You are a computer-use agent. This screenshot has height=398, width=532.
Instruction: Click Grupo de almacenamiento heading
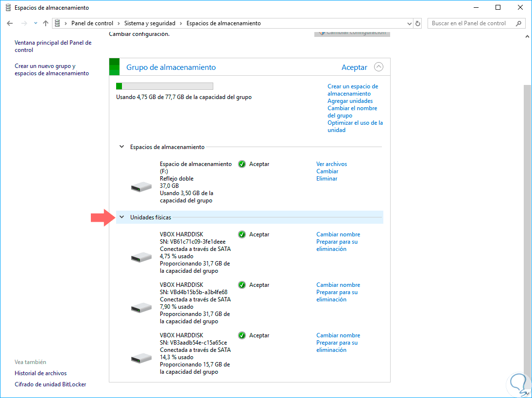[171, 67]
